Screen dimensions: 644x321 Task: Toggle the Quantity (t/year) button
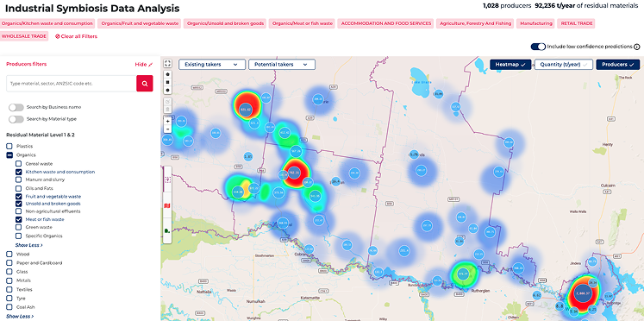pos(564,65)
